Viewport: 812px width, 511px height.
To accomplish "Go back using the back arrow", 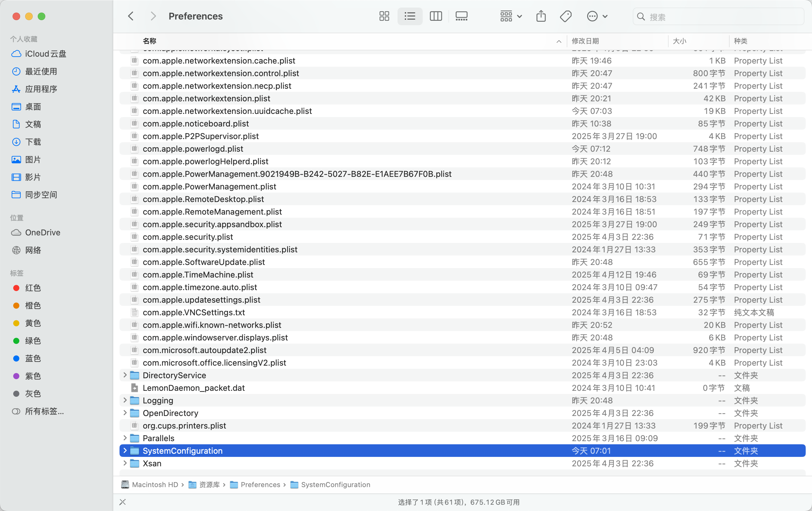I will pos(131,16).
